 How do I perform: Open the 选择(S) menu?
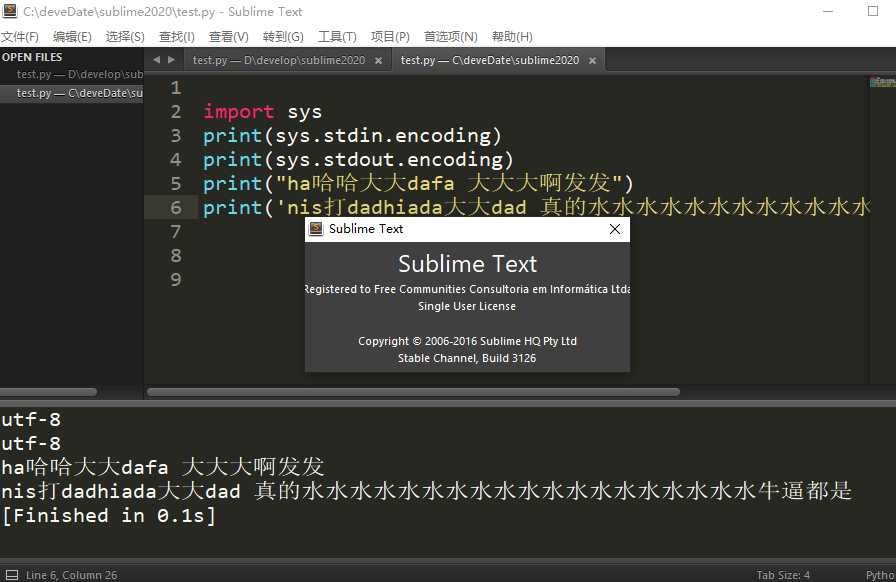125,37
